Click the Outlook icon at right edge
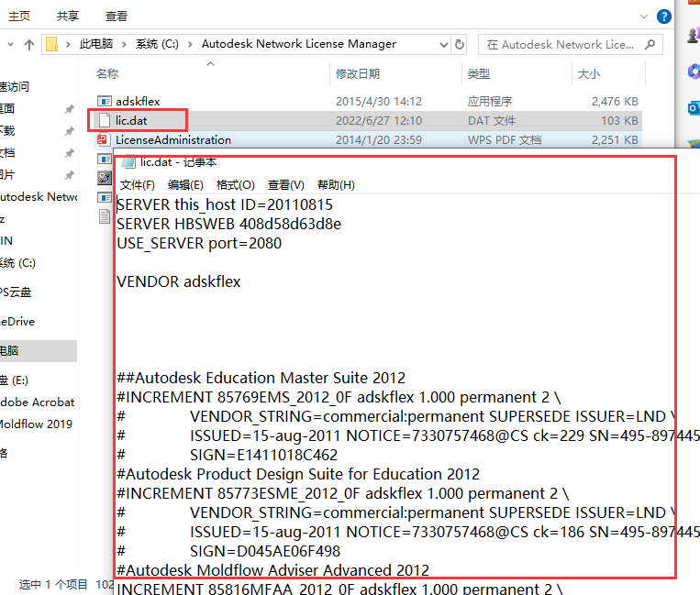 point(694,107)
